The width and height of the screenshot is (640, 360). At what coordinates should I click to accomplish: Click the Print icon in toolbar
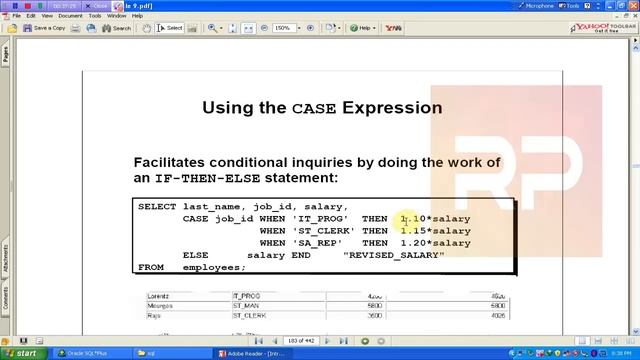(76, 28)
